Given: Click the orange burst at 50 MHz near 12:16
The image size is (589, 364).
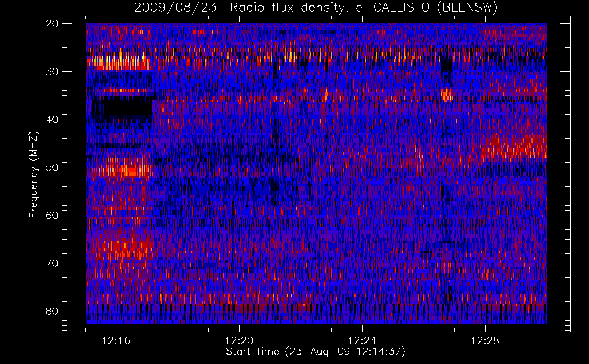Looking at the screenshot, I should click(120, 170).
